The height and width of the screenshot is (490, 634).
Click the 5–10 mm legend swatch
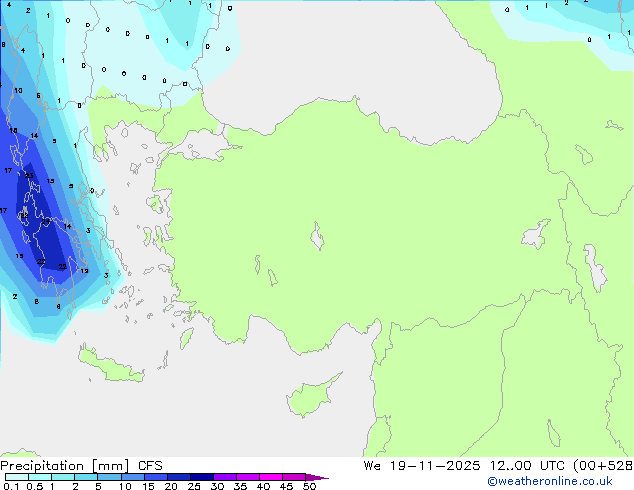[109, 477]
